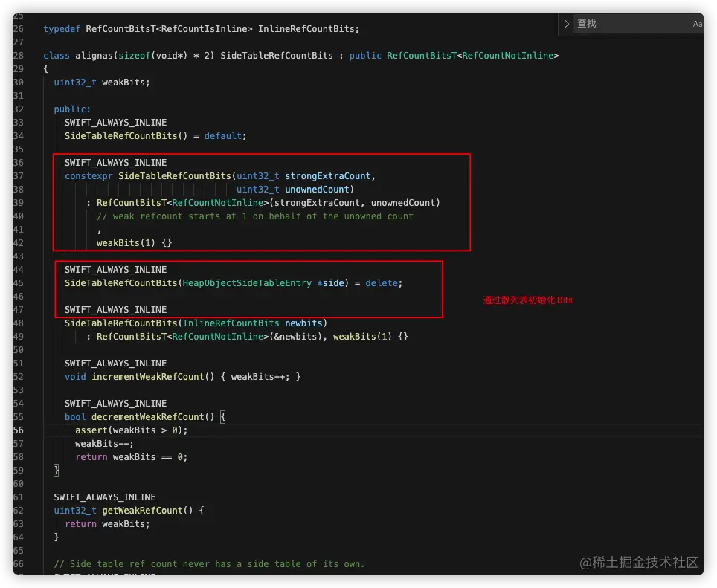Click line number 66 in the gutter
This screenshot has width=717, height=588.
coord(19,564)
